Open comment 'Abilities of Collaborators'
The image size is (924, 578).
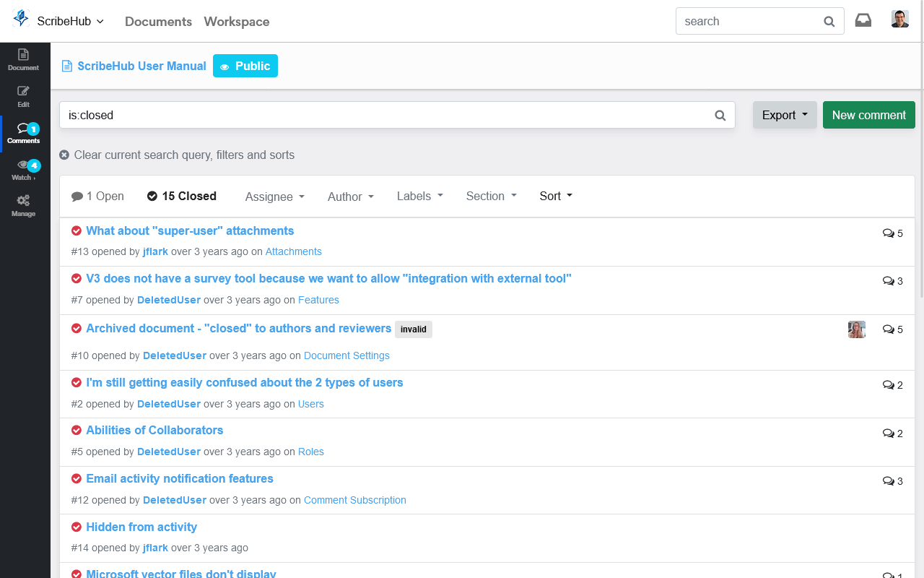[x=154, y=430]
